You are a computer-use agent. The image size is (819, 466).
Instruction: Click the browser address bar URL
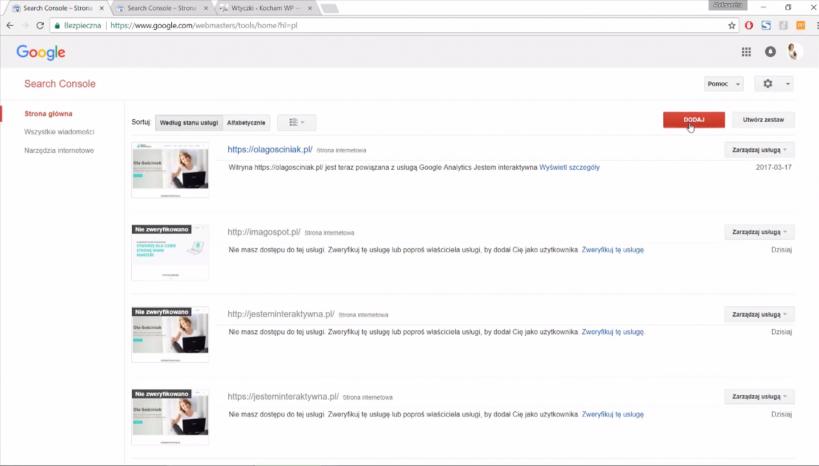204,25
